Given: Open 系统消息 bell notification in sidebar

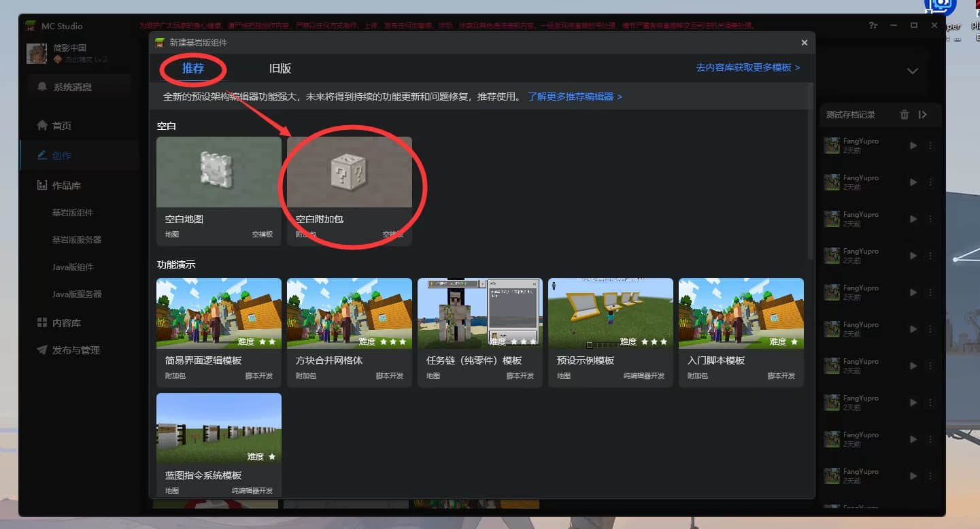Looking at the screenshot, I should (72, 87).
